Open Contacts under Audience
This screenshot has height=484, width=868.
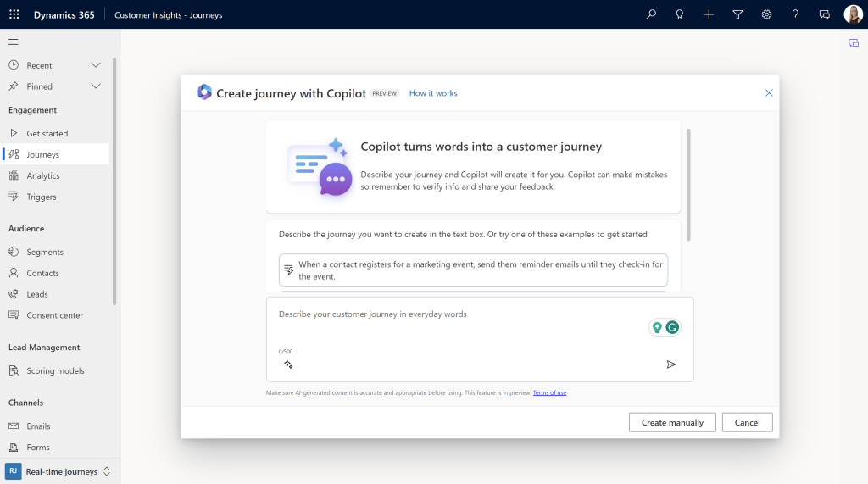click(55, 273)
